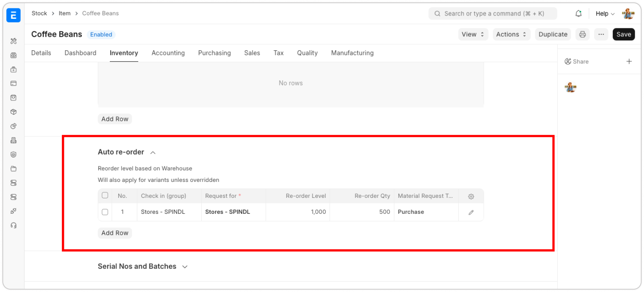Open the card-shaped sidebar icon
Image resolution: width=644 pixels, height=292 pixels.
click(x=14, y=84)
